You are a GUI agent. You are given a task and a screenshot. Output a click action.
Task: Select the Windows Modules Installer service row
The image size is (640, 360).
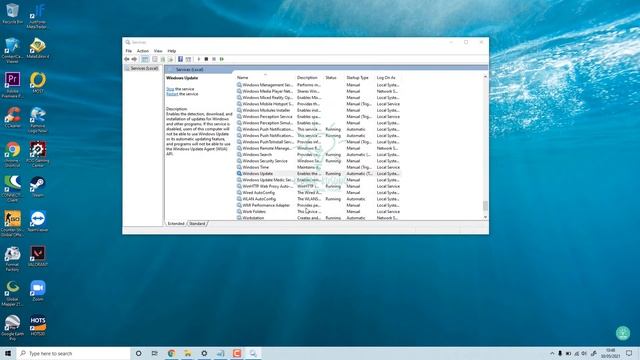(318, 110)
